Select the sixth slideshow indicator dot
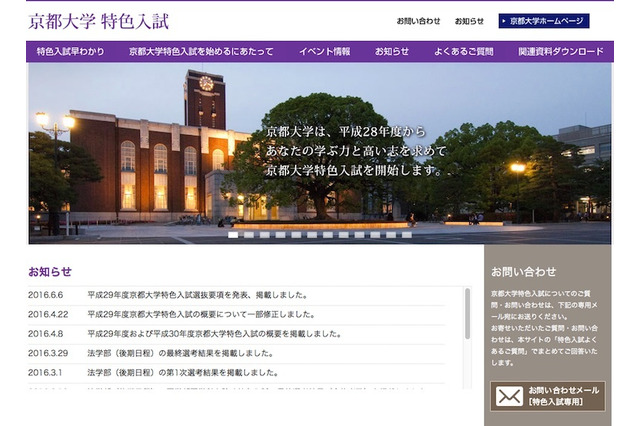Viewport: 640px width, 426px height. (x=312, y=235)
